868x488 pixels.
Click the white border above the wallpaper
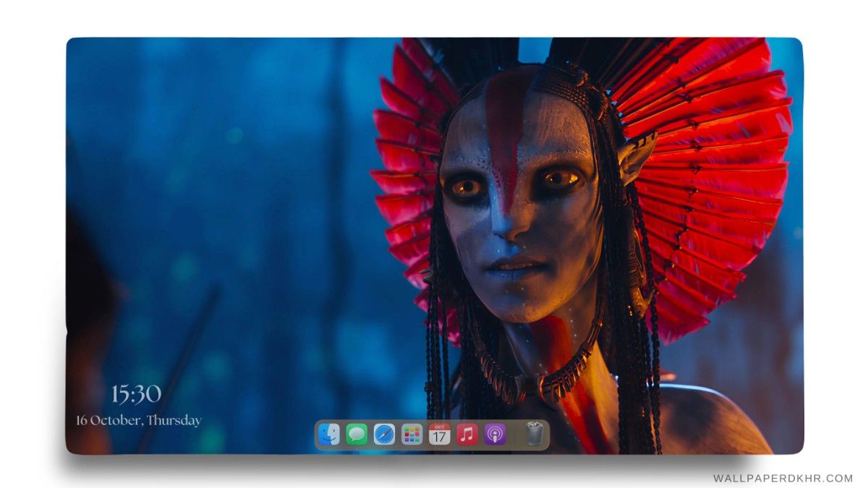pyautogui.click(x=434, y=18)
